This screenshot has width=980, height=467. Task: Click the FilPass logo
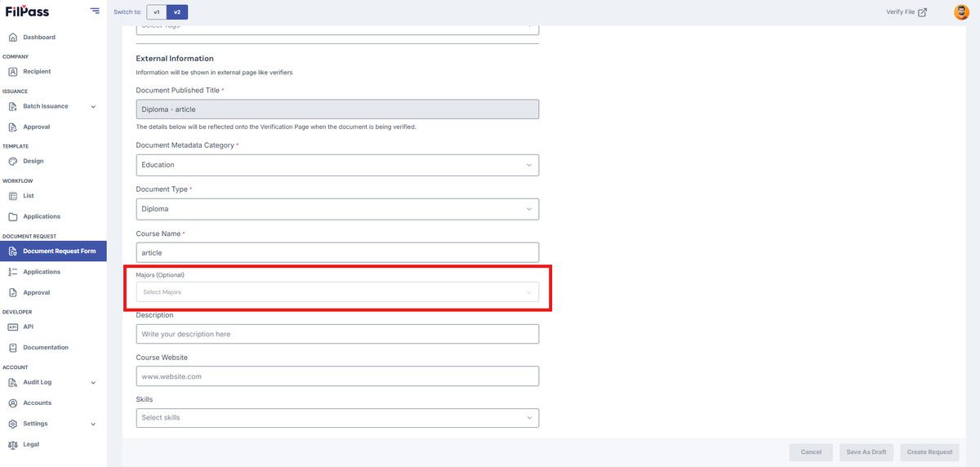pyautogui.click(x=27, y=11)
